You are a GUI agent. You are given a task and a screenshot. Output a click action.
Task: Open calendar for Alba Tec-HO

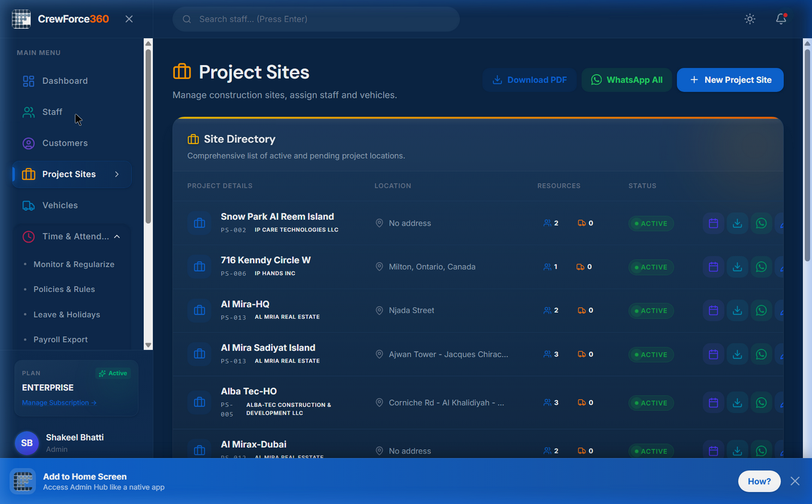(713, 403)
